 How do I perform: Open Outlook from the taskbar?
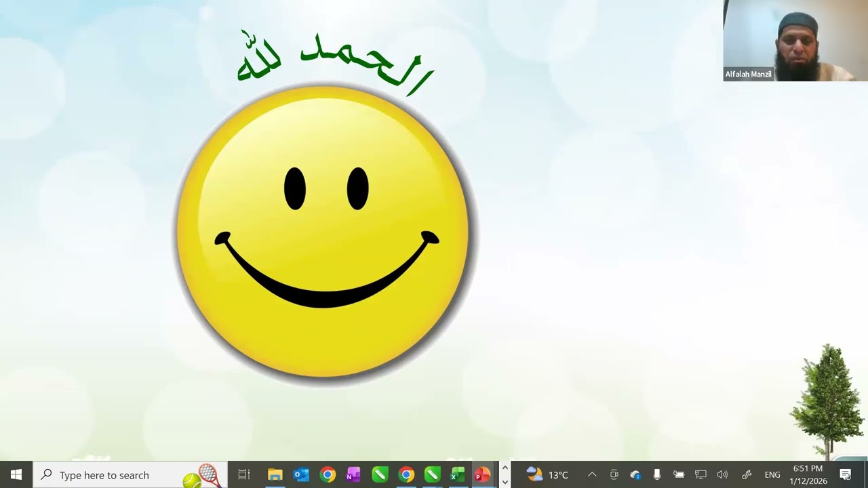click(301, 474)
